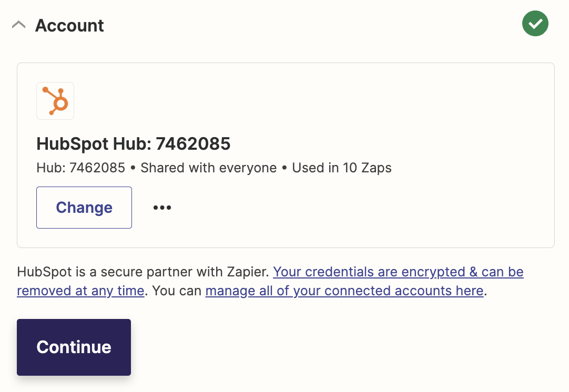
Task: Click the 'Hub: 7462085' subtitle text
Action: 80,168
